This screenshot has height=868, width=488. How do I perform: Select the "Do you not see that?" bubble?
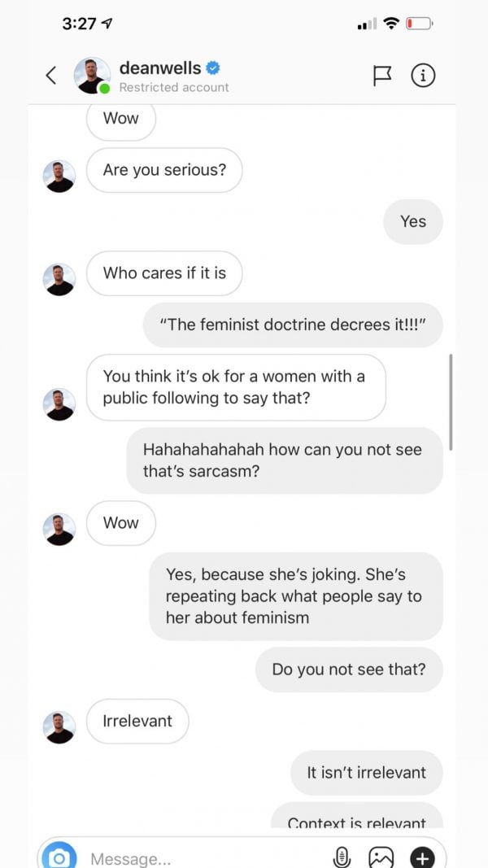click(349, 670)
